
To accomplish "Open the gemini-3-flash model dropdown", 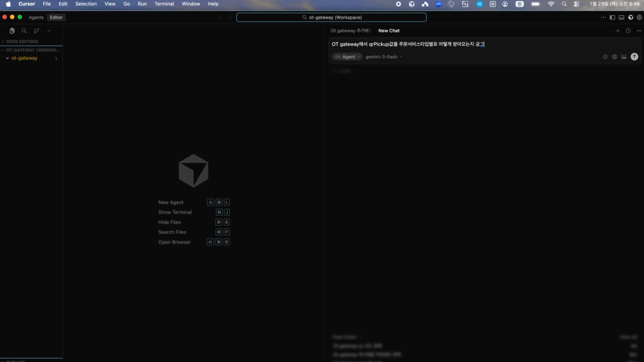I will tap(384, 57).
